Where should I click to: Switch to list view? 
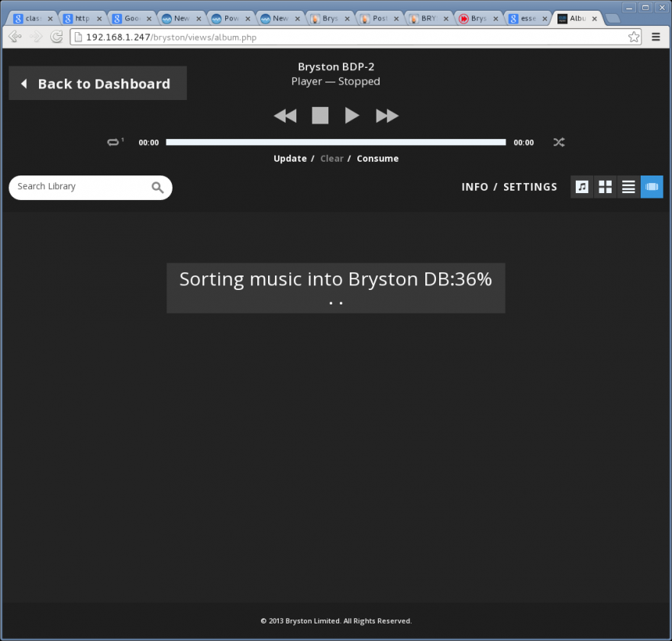click(x=628, y=187)
